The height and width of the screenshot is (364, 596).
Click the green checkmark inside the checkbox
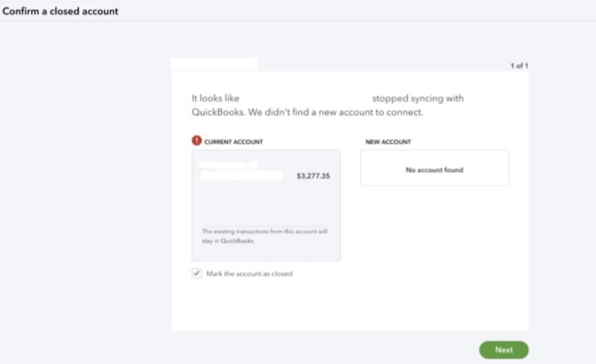coord(196,273)
